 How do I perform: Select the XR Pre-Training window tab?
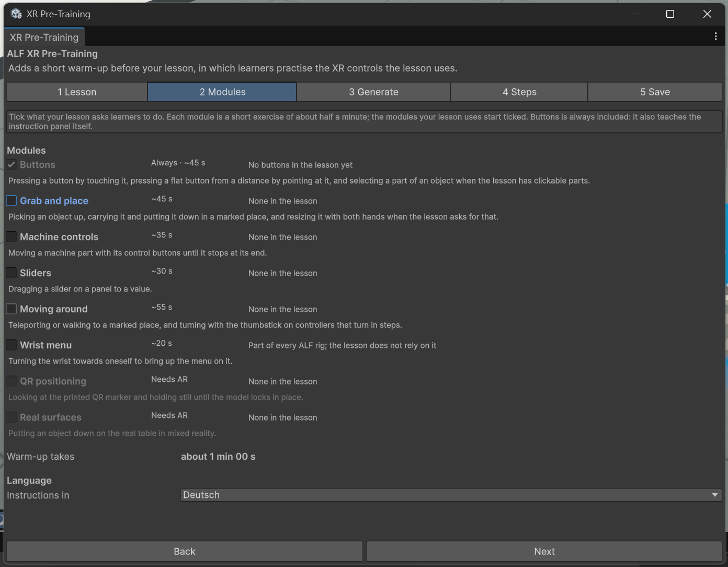(44, 37)
